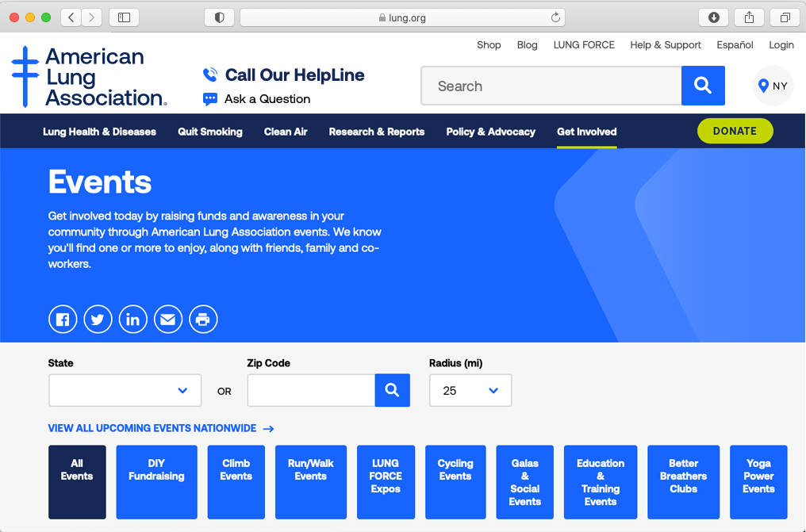Open the Get Involved menu
806x532 pixels.
(x=586, y=132)
